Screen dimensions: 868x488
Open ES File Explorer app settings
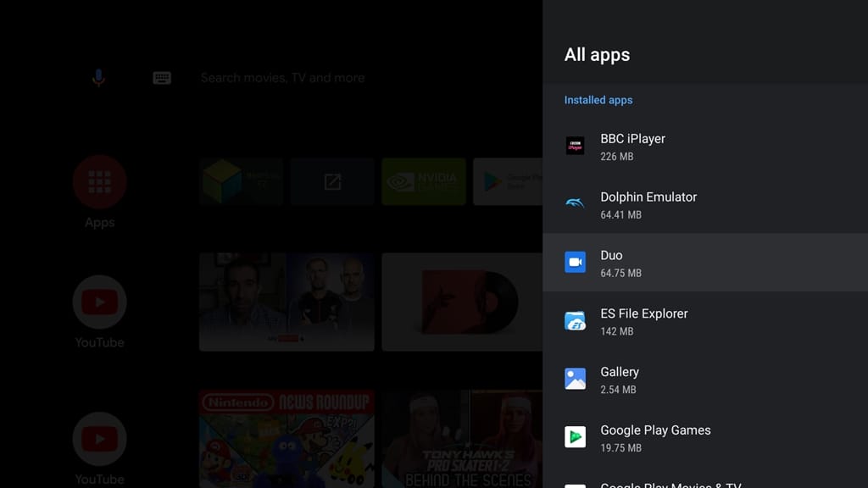(704, 321)
